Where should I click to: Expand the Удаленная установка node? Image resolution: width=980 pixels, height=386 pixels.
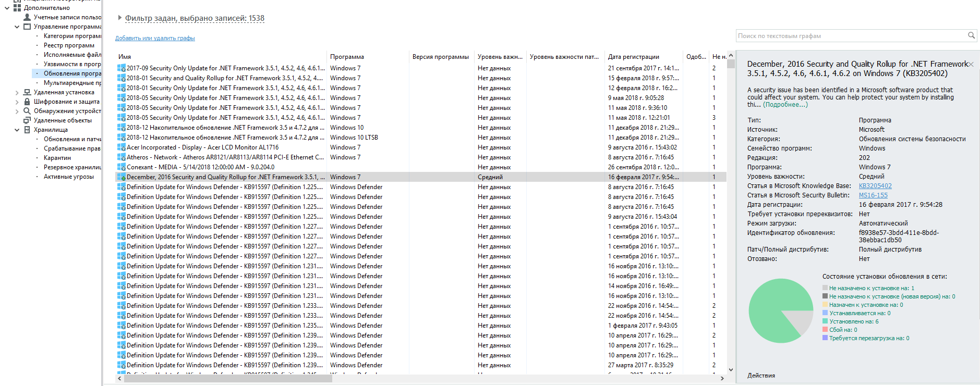pyautogui.click(x=17, y=92)
